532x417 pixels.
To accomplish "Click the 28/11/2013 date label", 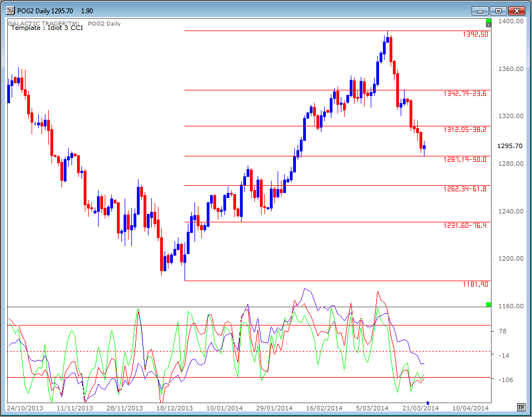I will coord(125,408).
